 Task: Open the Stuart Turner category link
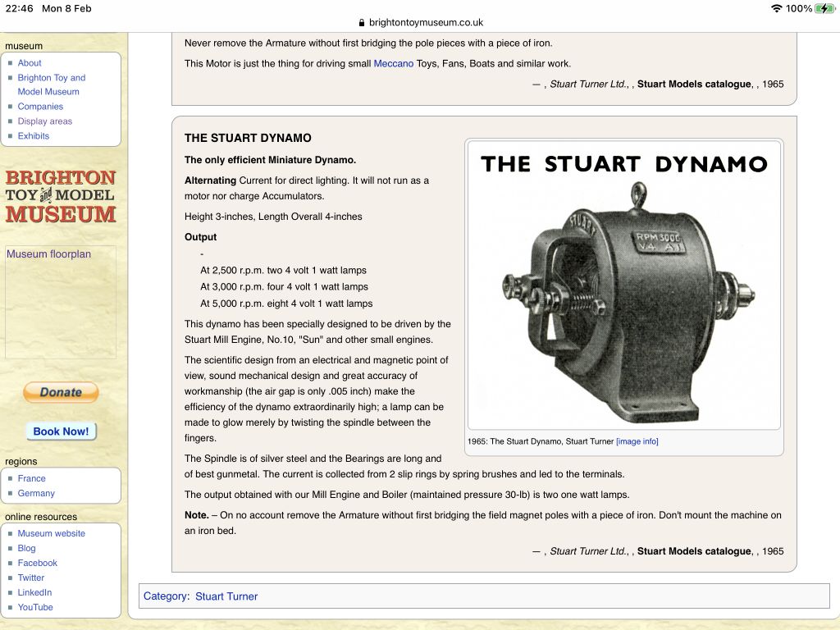pyautogui.click(x=226, y=596)
